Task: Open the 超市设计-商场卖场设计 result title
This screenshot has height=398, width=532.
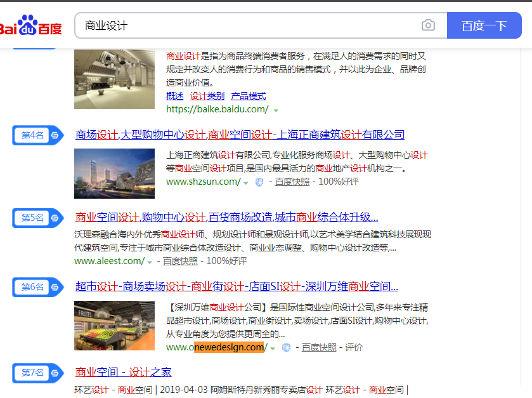Action: tap(237, 286)
